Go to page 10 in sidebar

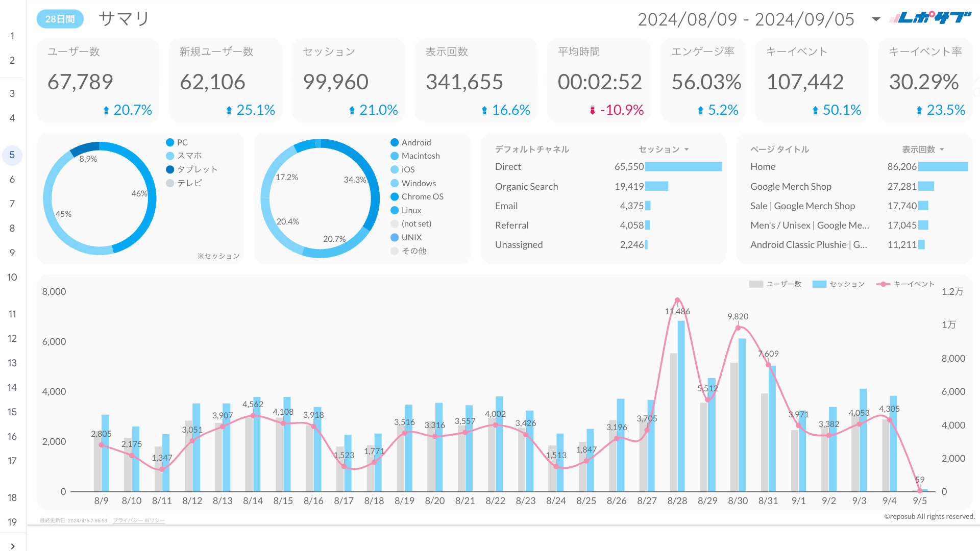(x=12, y=277)
